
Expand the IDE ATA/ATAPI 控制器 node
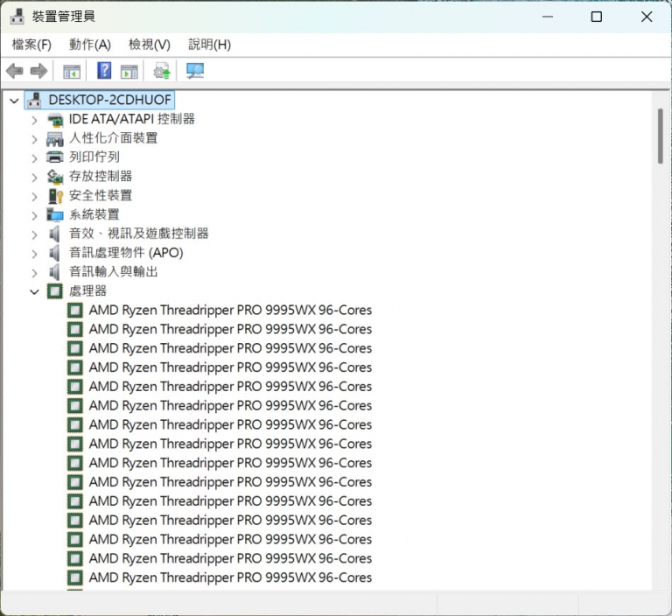34,119
